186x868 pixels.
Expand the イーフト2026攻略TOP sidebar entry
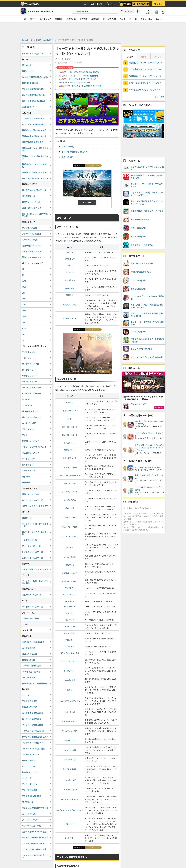click(37, 54)
